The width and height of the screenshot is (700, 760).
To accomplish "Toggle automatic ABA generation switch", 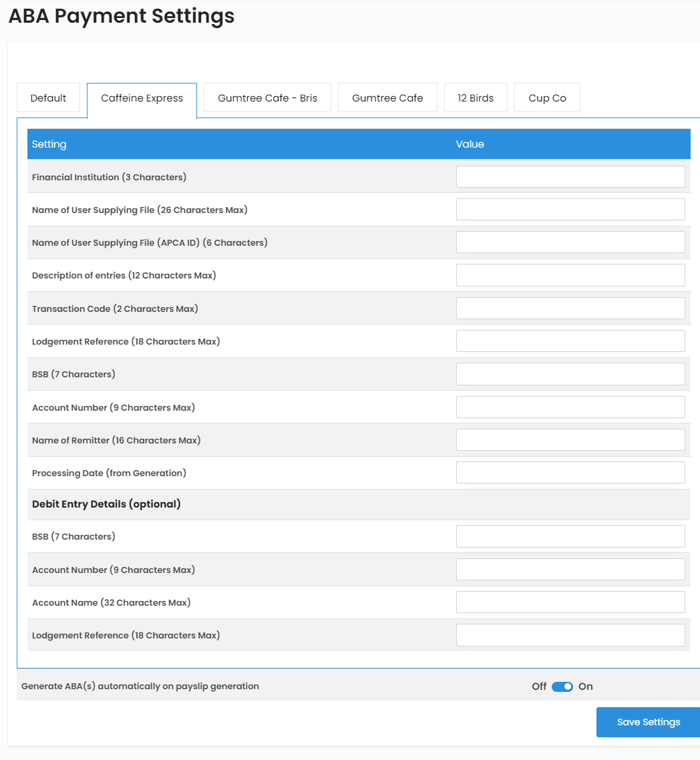I will [562, 687].
